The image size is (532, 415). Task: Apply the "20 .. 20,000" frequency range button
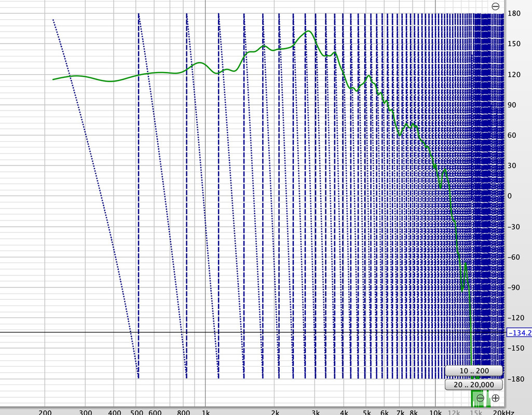coord(474,385)
